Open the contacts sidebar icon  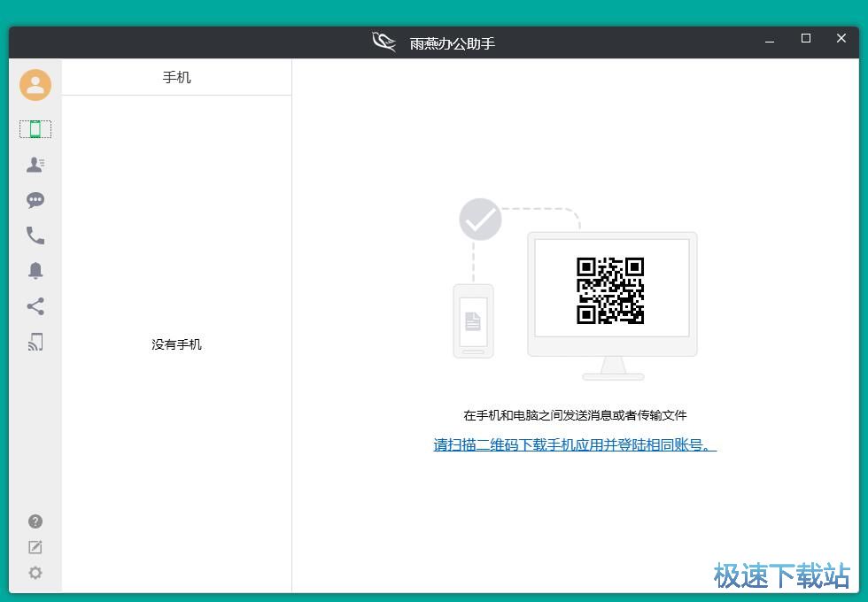tap(35, 165)
